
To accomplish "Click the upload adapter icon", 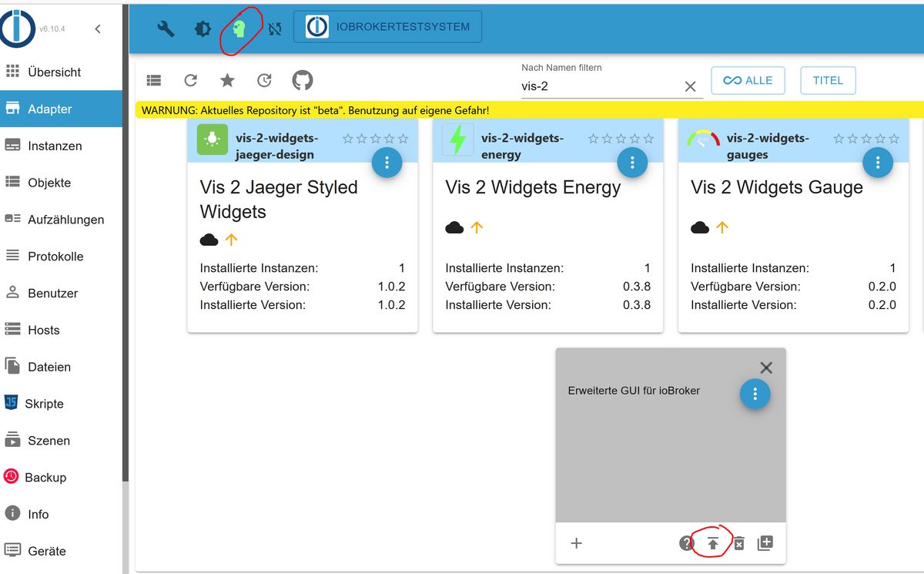I will pos(713,543).
